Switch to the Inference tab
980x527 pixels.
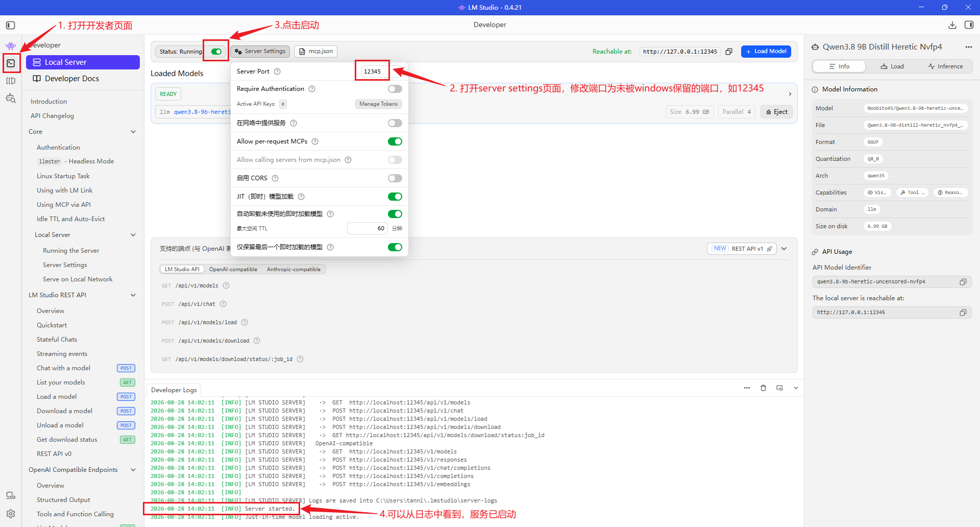click(945, 66)
